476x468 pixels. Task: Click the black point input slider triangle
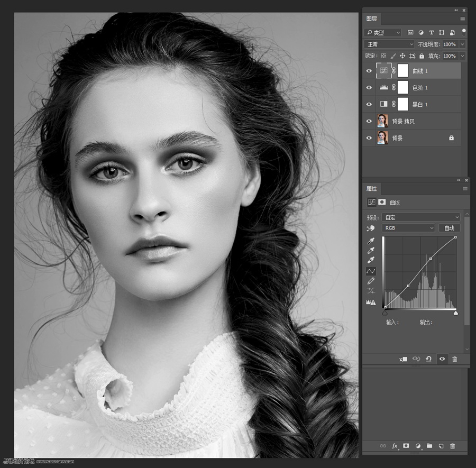click(385, 313)
